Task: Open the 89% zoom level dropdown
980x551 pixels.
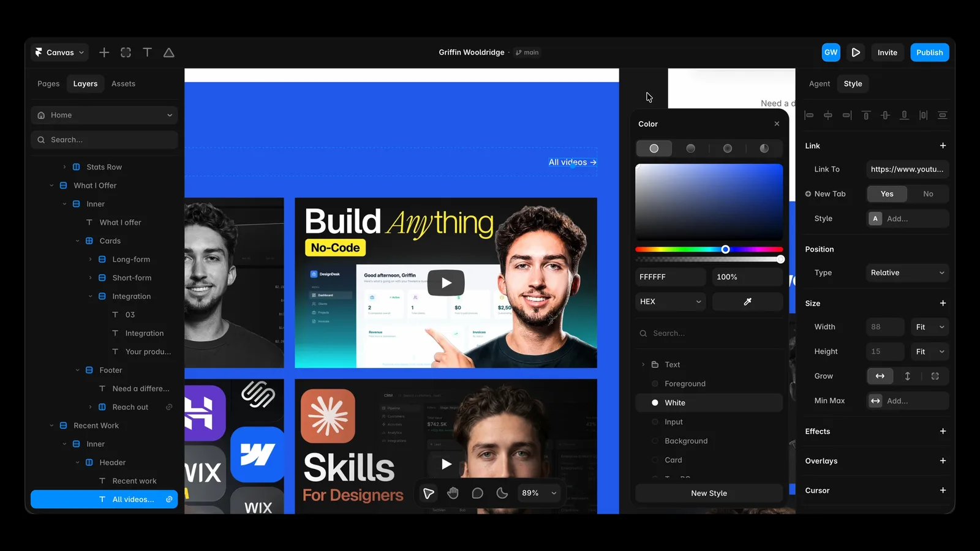Action: pyautogui.click(x=539, y=493)
